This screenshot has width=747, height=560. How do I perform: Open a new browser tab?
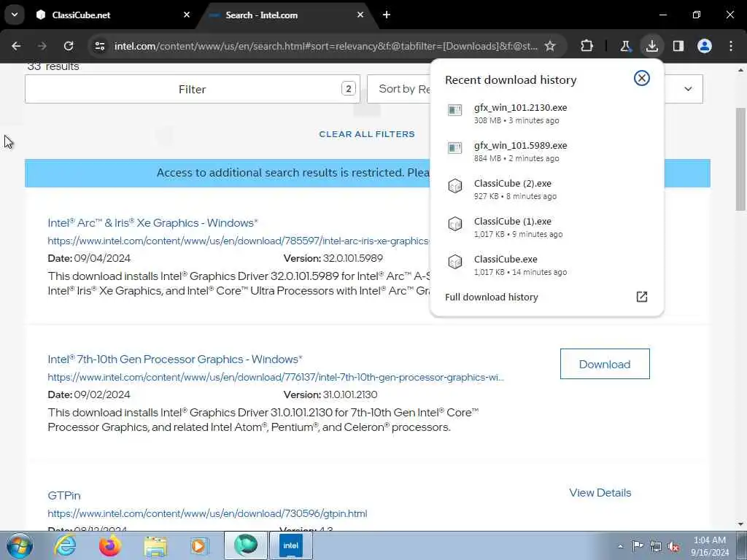pos(387,15)
